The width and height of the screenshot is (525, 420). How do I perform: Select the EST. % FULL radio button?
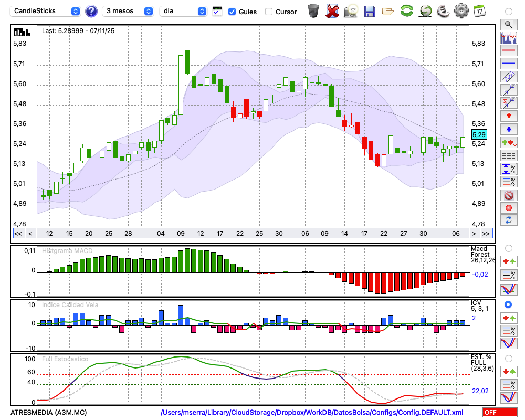(508, 358)
